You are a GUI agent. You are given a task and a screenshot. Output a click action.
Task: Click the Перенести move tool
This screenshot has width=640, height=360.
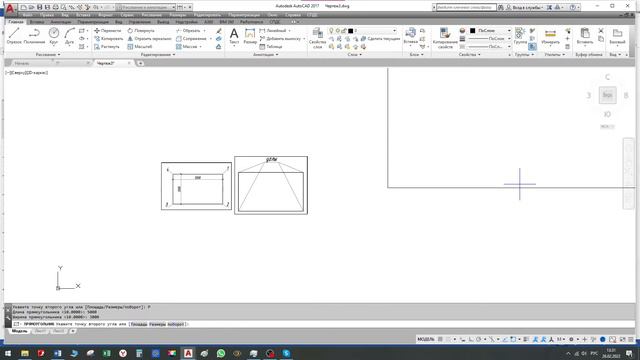107,31
